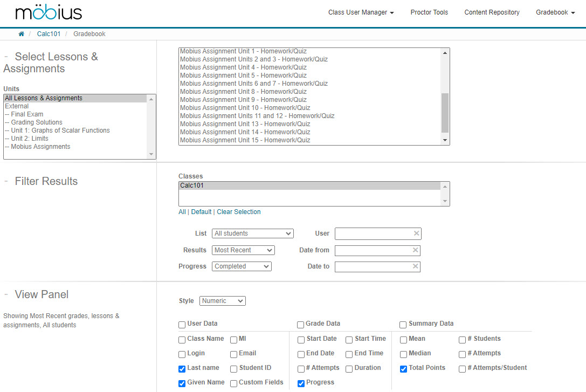Collapse the Select Lessons & Assignments section
Screen dimensions: 586x392
(x=6, y=57)
